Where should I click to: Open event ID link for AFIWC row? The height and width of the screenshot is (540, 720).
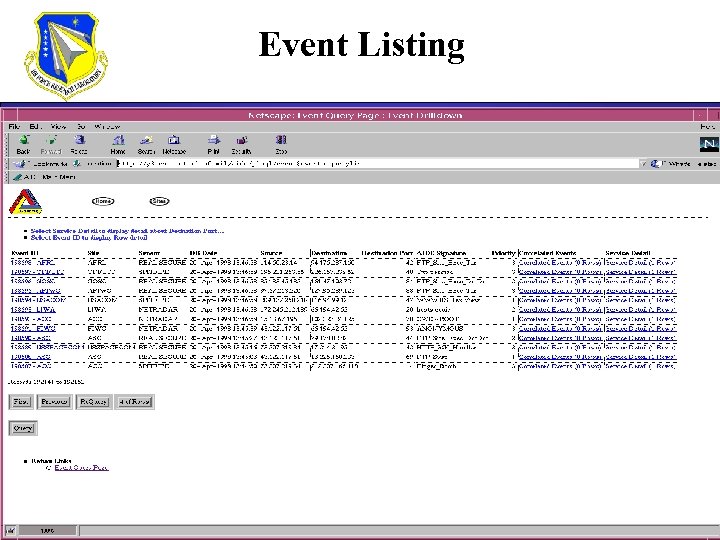(36, 291)
